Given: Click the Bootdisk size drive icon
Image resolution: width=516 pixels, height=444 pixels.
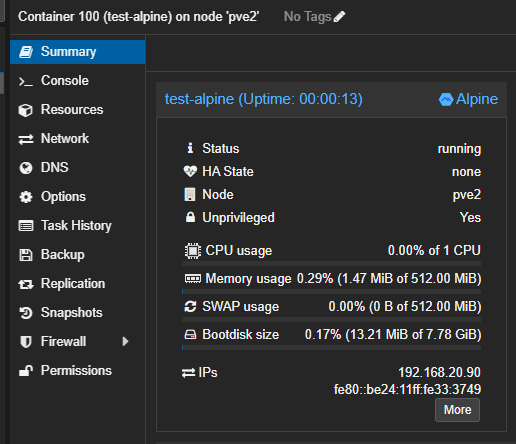Looking at the screenshot, I should pos(190,334).
